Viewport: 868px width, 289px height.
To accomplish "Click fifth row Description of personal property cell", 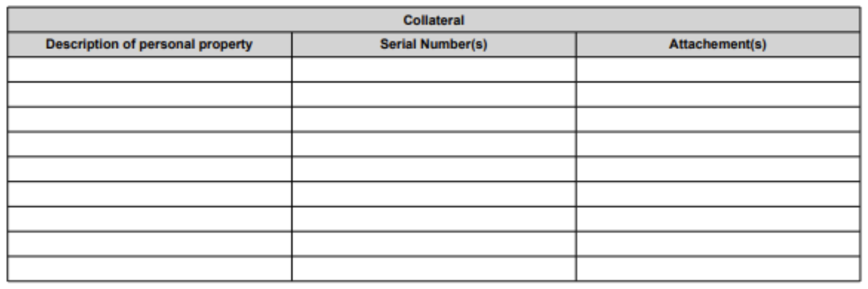I will 149,169.
